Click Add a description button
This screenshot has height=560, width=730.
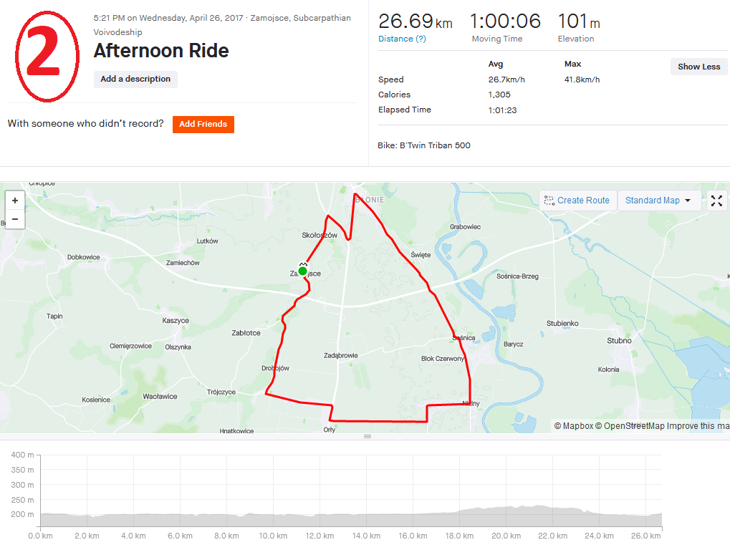click(135, 79)
